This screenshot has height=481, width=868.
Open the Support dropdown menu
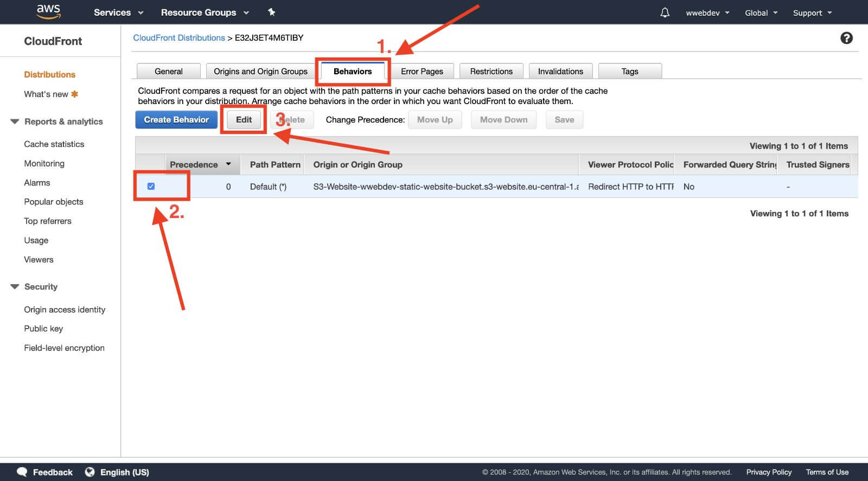(812, 13)
